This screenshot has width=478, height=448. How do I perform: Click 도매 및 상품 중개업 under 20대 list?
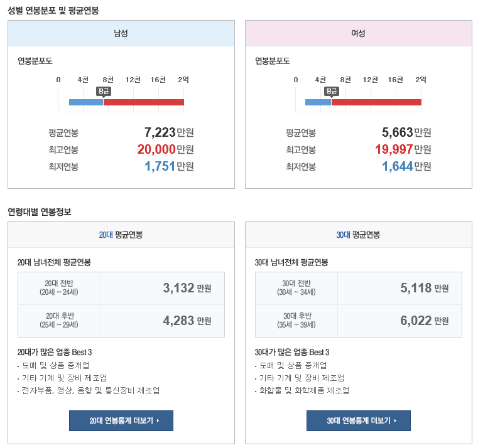(x=55, y=365)
